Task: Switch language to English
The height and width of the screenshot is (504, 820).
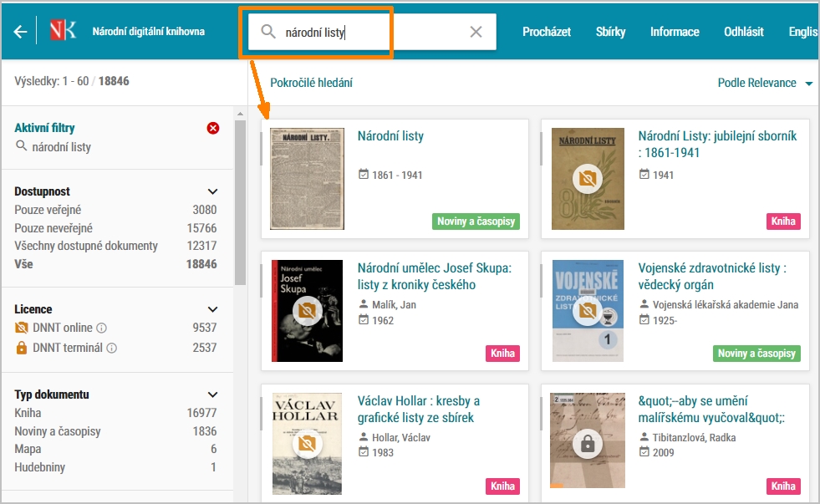Action: click(803, 32)
